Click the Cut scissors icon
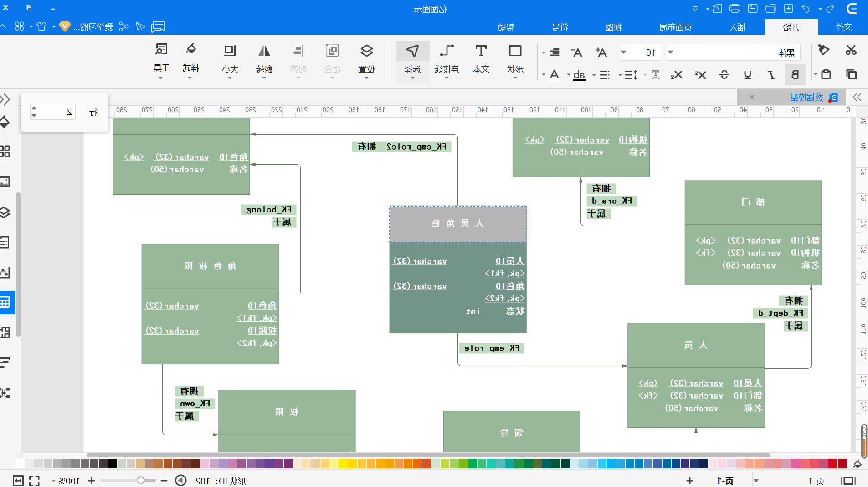Screen dimensions: 868x487 (x=851, y=50)
